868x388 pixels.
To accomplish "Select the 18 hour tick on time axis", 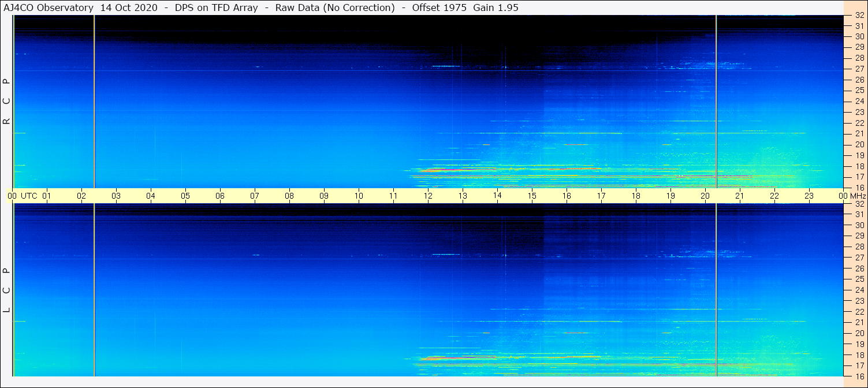I will point(636,196).
